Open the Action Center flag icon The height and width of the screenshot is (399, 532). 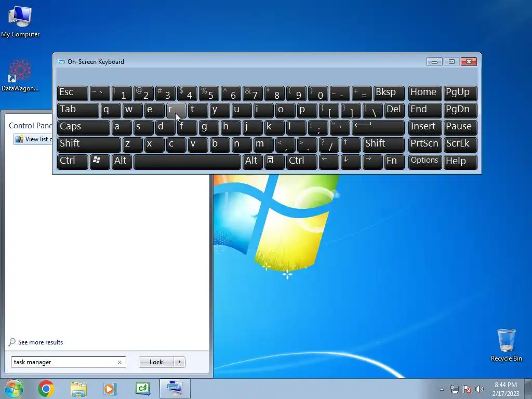(467, 390)
